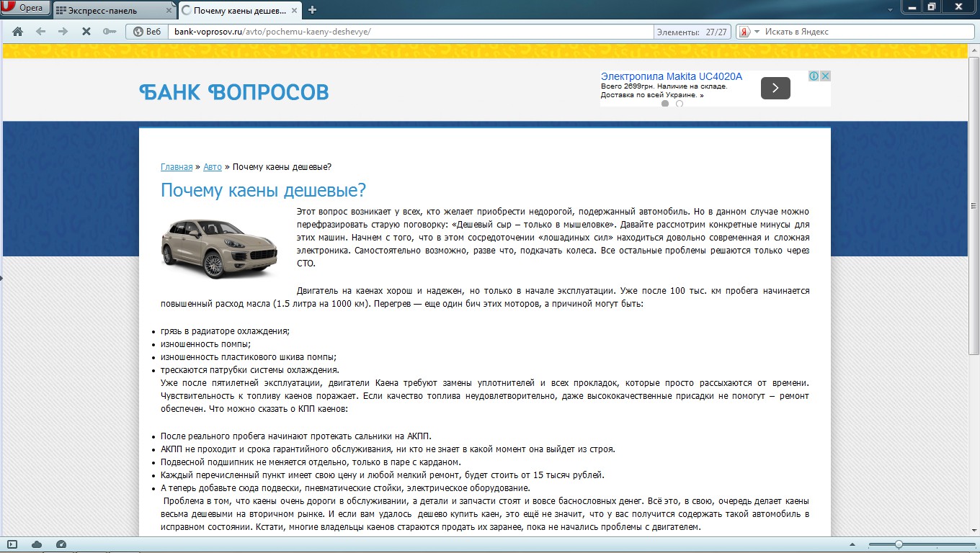Click the line about Подвесной подшипник

pyautogui.click(x=311, y=462)
